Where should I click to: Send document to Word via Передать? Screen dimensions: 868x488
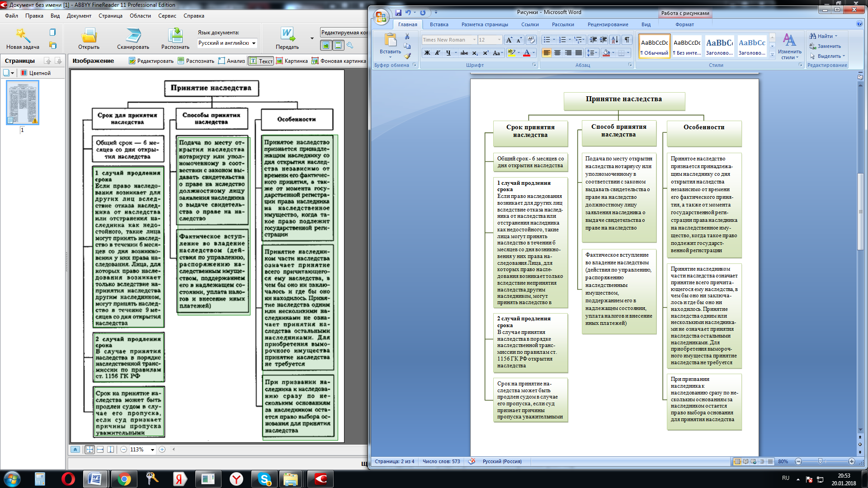287,38
